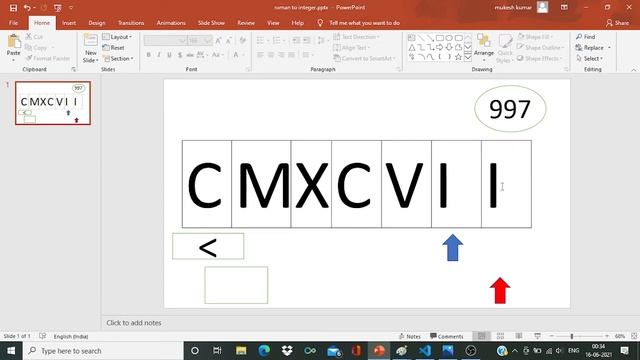Click the Paste button
The image size is (640, 360).
[x=13, y=47]
